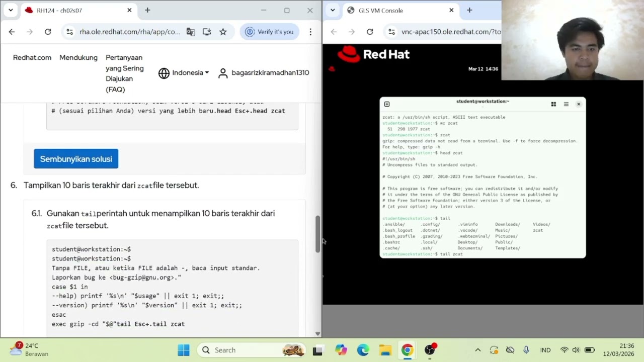Open Pertanyaan yang Sering Diajukan (FAQ)
Image resolution: width=644 pixels, height=362 pixels.
[x=125, y=73]
